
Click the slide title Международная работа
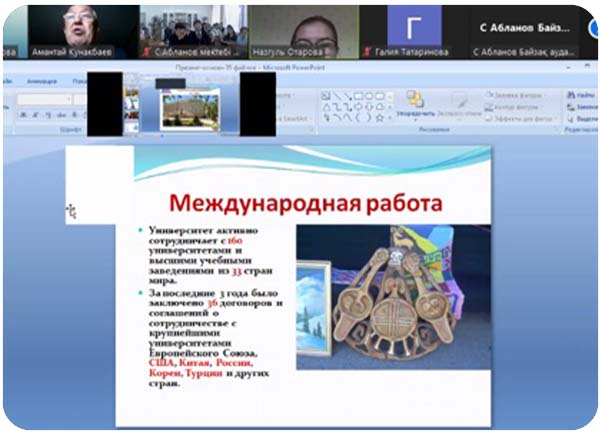point(305,203)
